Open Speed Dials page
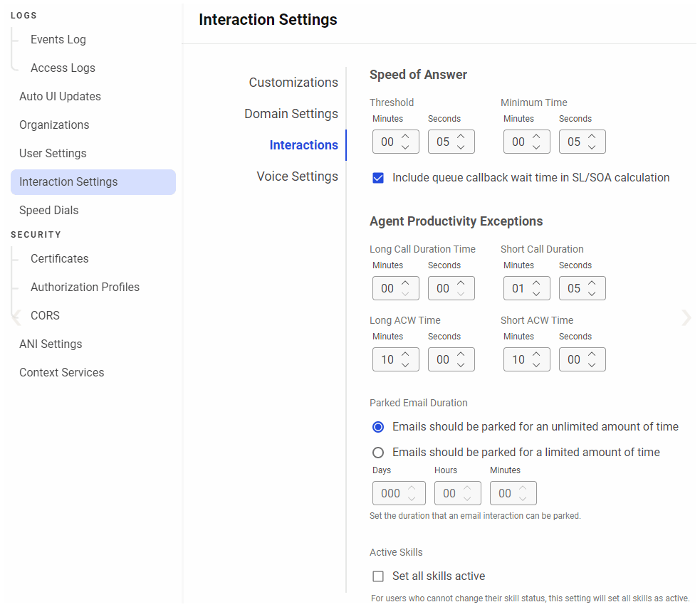Viewport: 700px width, 607px height. click(x=48, y=211)
